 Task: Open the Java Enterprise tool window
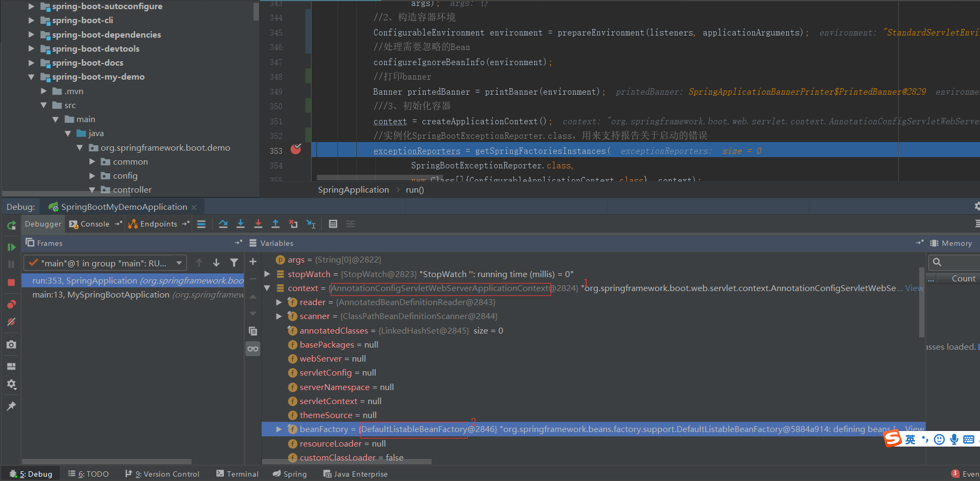coord(355,474)
